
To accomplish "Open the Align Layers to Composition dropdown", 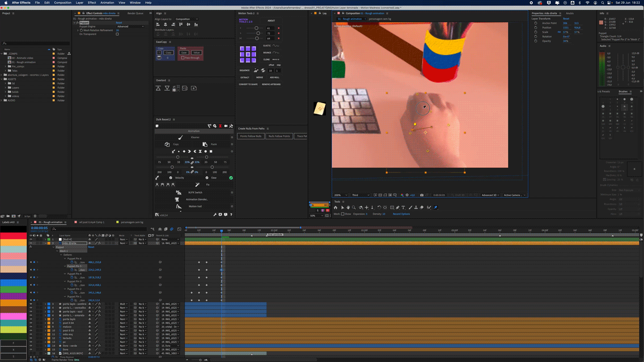I will tap(186, 19).
